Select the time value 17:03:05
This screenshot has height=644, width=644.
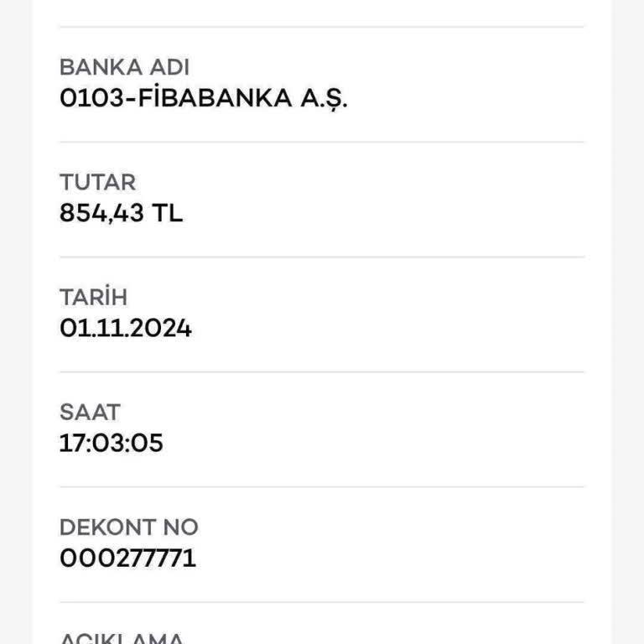click(111, 443)
